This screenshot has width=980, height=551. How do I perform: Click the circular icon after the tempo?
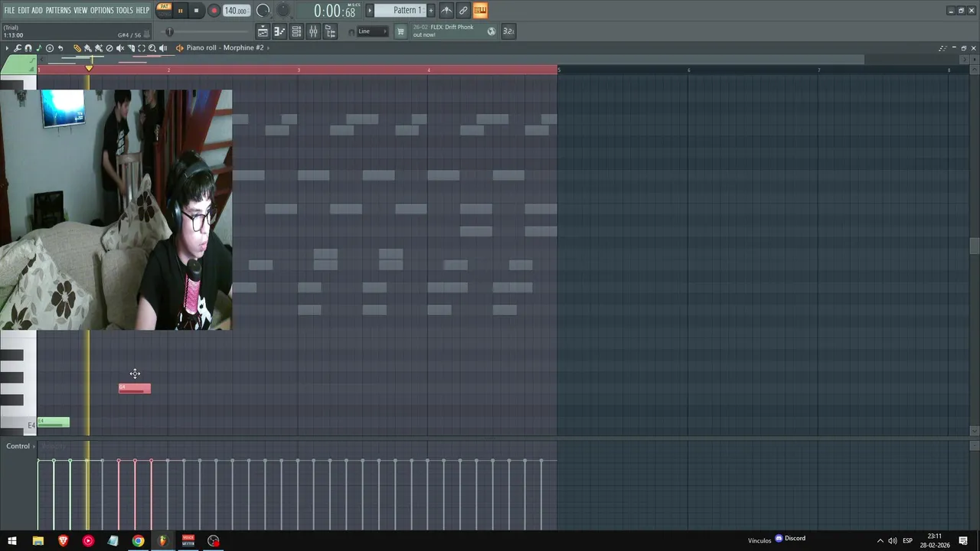pos(263,11)
